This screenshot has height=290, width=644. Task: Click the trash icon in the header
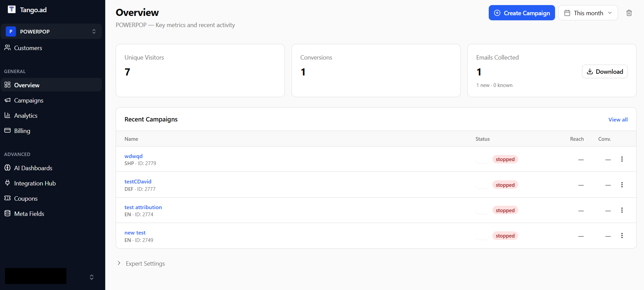click(x=629, y=13)
